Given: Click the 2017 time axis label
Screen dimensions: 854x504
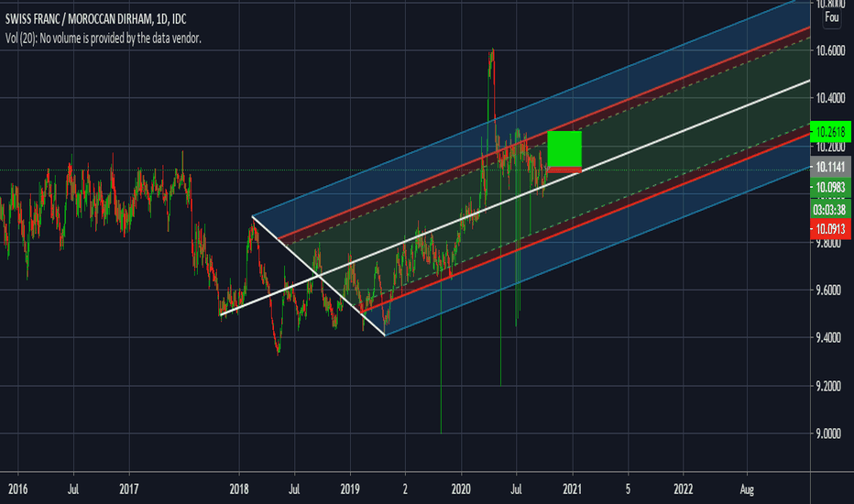Looking at the screenshot, I should tap(129, 488).
